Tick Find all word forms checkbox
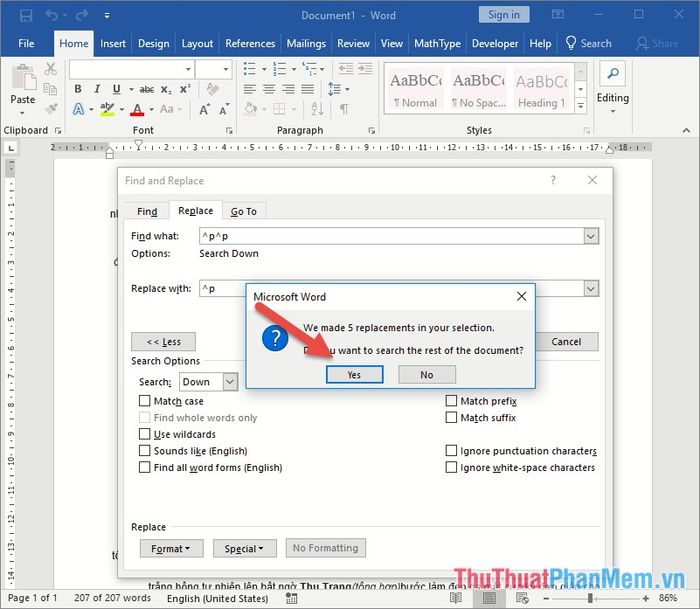Screen dimensions: 700x609 tap(144, 467)
